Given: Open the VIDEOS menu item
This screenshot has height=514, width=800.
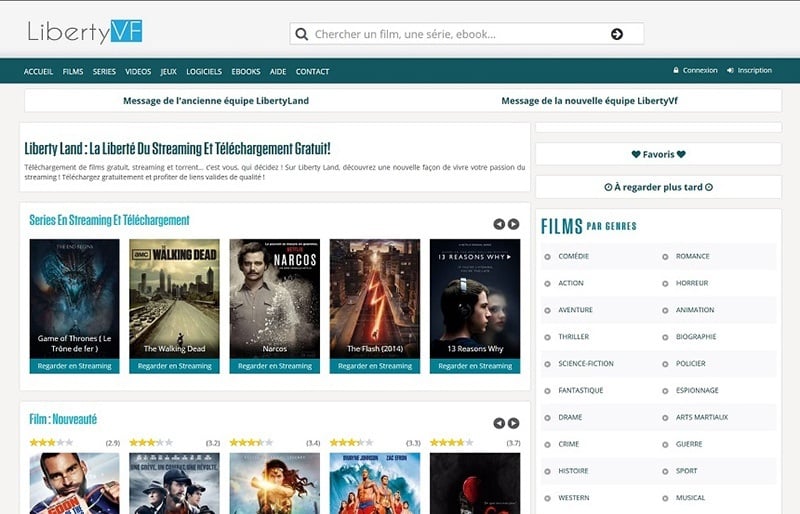Looking at the screenshot, I should pyautogui.click(x=138, y=71).
